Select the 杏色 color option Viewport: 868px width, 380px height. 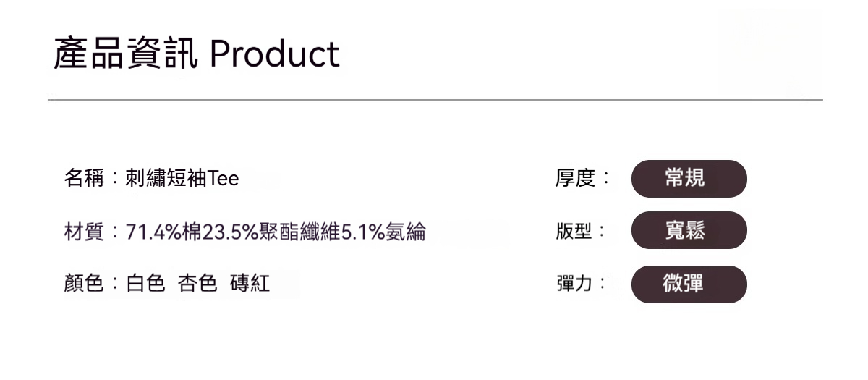point(197,284)
